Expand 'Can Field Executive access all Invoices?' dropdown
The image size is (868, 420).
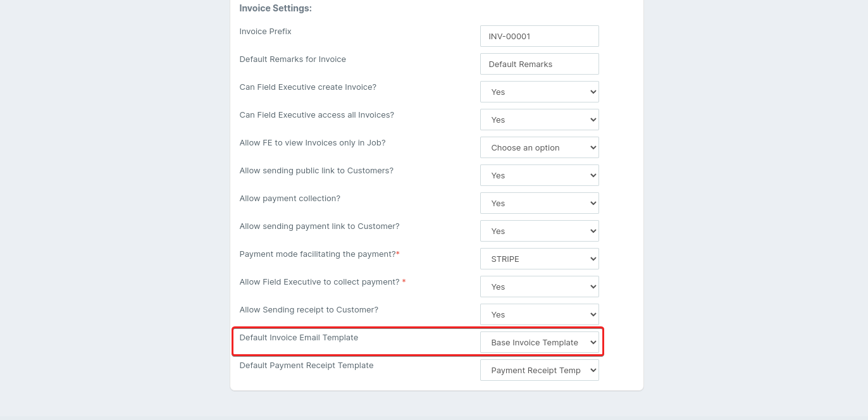point(539,120)
